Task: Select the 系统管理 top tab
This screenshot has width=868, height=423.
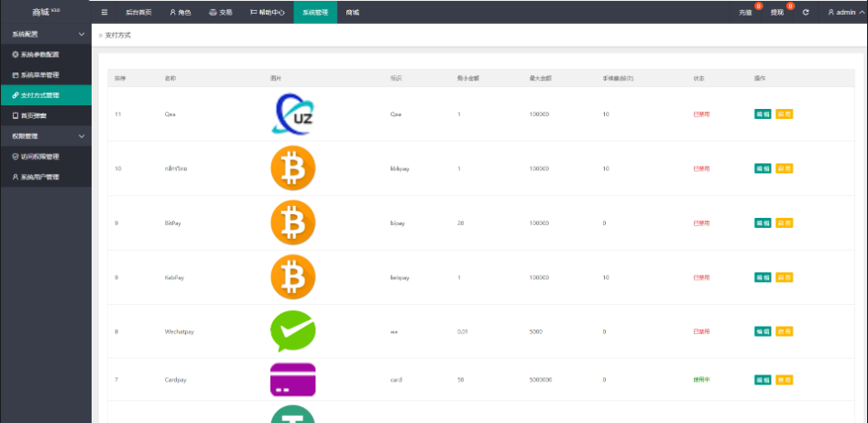Action: point(315,12)
